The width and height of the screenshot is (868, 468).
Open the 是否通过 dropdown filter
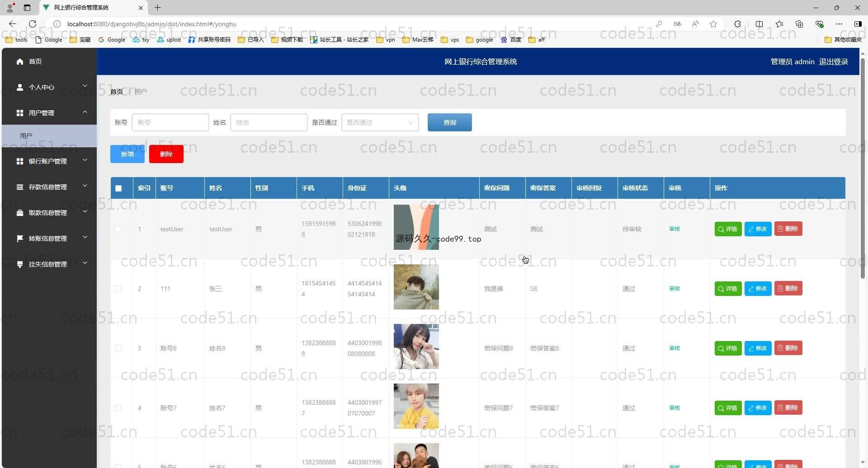click(x=380, y=122)
